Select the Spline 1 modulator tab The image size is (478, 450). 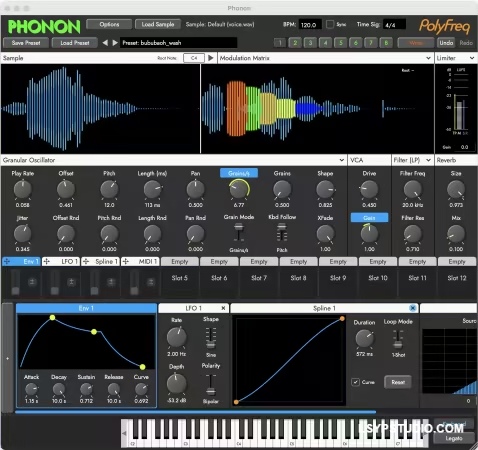click(100, 262)
